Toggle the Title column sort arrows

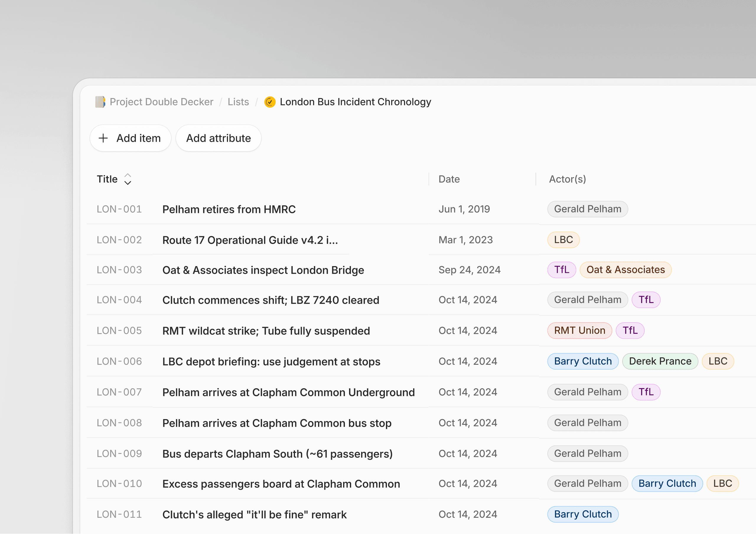(128, 179)
